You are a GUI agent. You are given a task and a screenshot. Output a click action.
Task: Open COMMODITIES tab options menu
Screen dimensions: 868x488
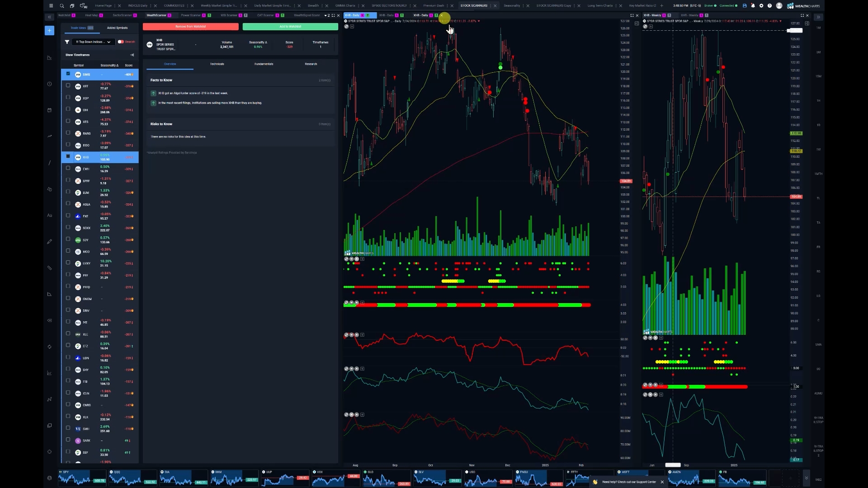188,6
